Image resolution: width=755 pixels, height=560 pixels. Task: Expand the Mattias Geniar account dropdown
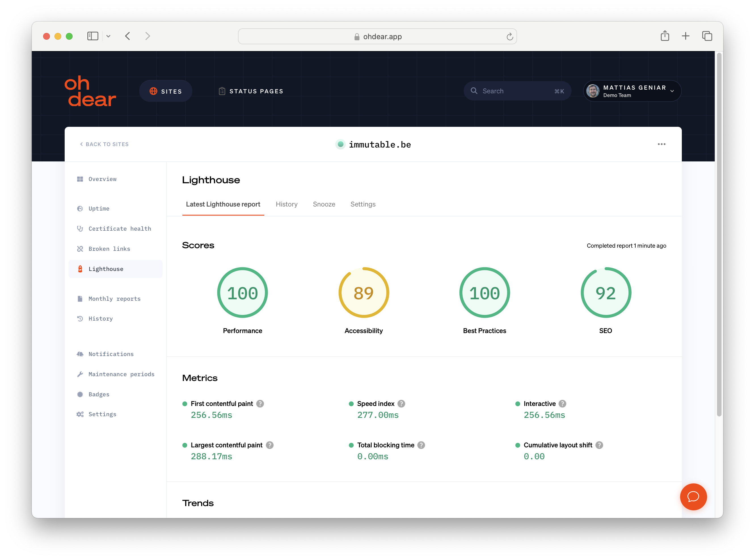click(x=672, y=91)
